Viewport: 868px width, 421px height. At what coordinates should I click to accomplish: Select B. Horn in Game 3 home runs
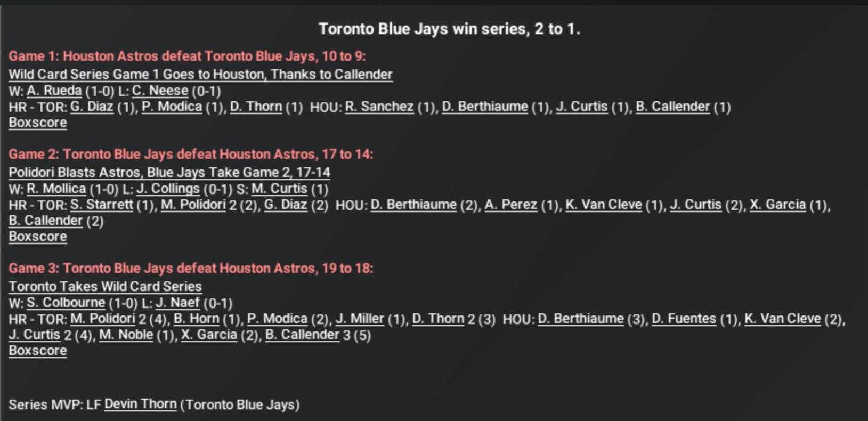click(x=196, y=319)
